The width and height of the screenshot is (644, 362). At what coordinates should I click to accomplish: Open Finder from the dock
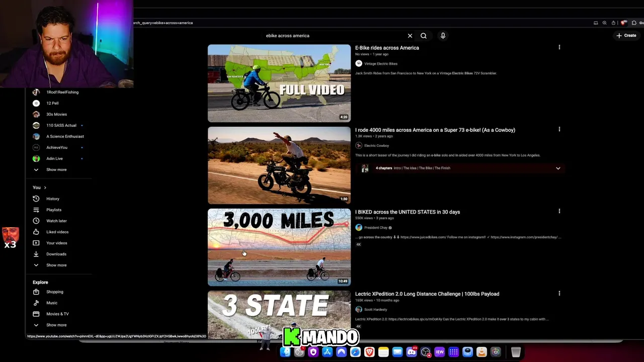pyautogui.click(x=285, y=352)
